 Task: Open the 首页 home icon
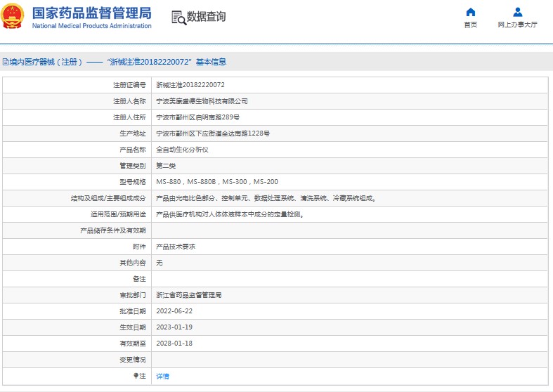pyautogui.click(x=471, y=13)
